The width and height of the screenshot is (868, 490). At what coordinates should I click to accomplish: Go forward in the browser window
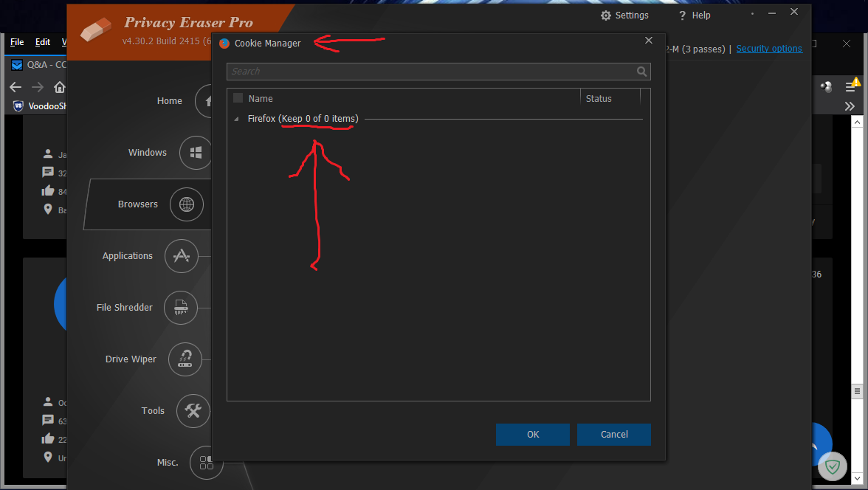(x=37, y=87)
